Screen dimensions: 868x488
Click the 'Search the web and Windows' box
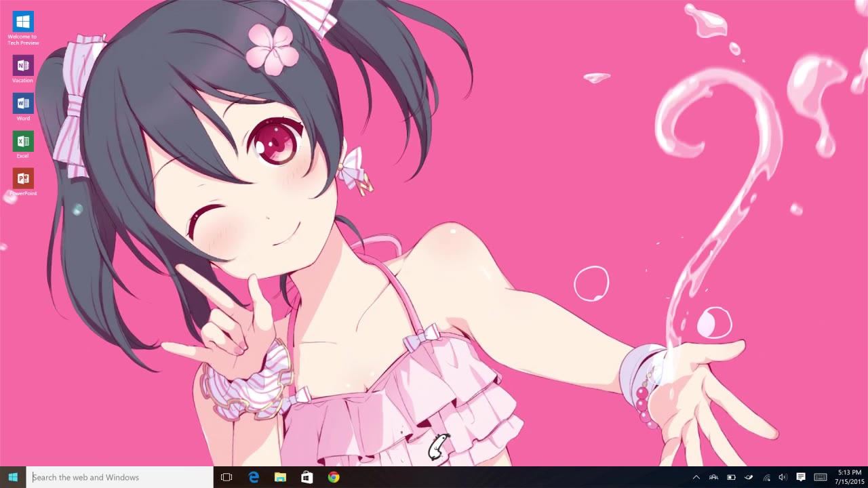coord(120,477)
